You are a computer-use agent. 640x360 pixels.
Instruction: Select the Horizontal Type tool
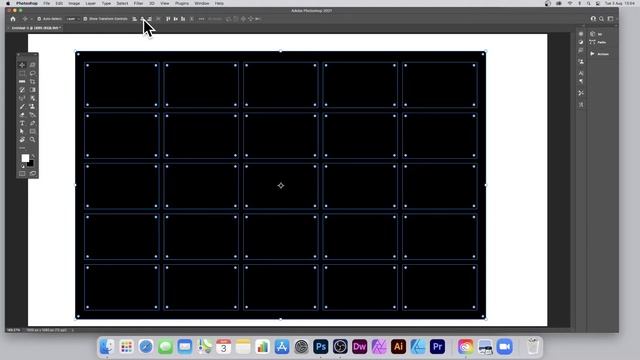(x=22, y=123)
